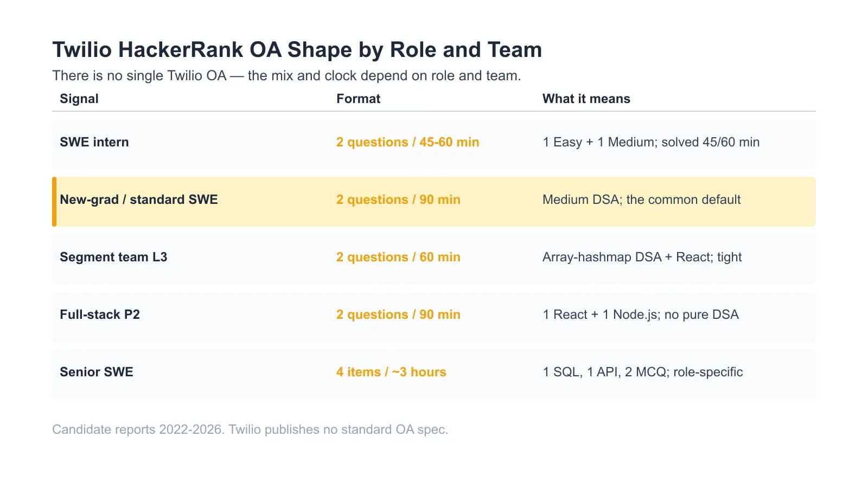Select the 'SWE intern' row label

[x=94, y=142]
